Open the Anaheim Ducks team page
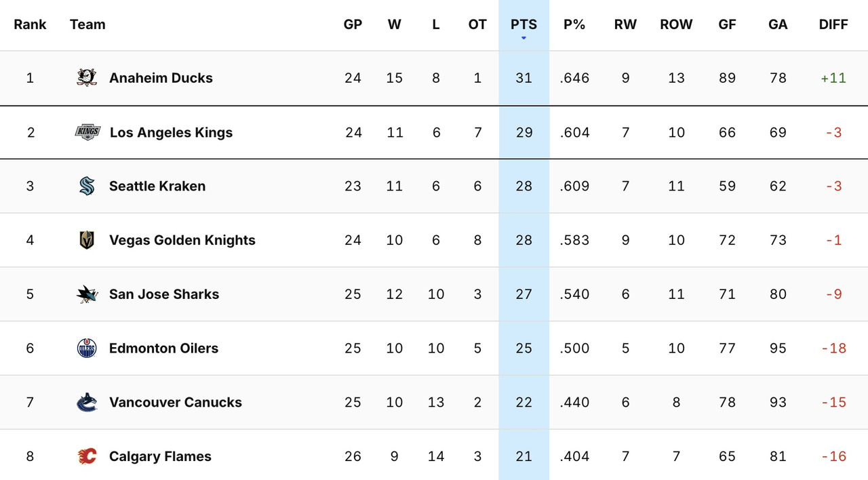868x480 pixels. pyautogui.click(x=161, y=77)
